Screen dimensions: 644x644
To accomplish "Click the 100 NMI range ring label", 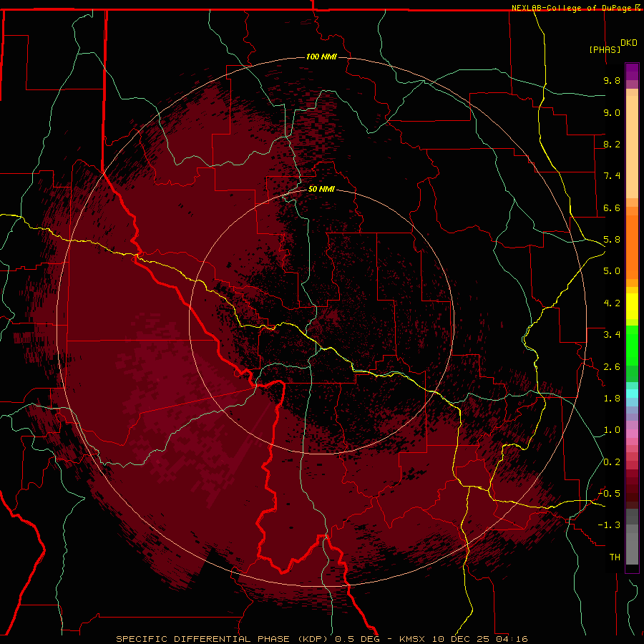I will click(321, 57).
